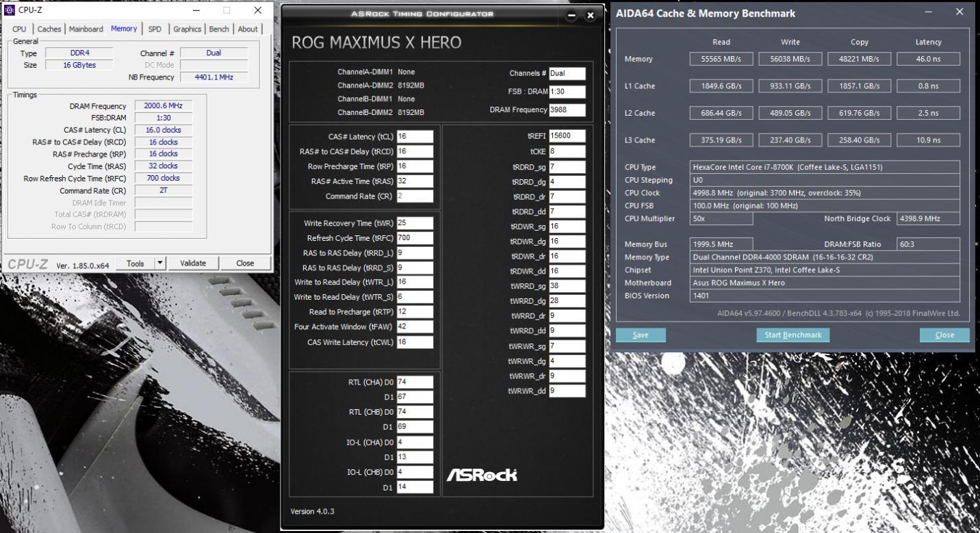Click the Validate button in CPU-Z
Screen dimensions: 980x533
click(193, 263)
